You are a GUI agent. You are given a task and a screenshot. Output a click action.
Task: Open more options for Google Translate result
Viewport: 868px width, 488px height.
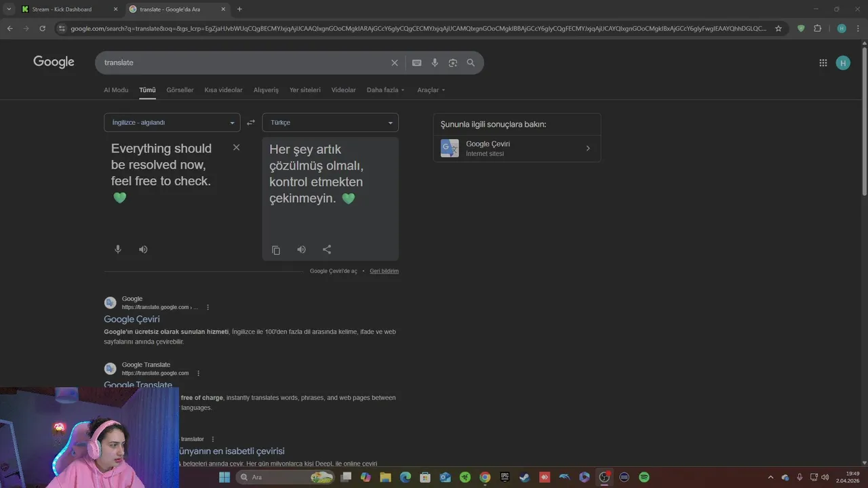[198, 373]
